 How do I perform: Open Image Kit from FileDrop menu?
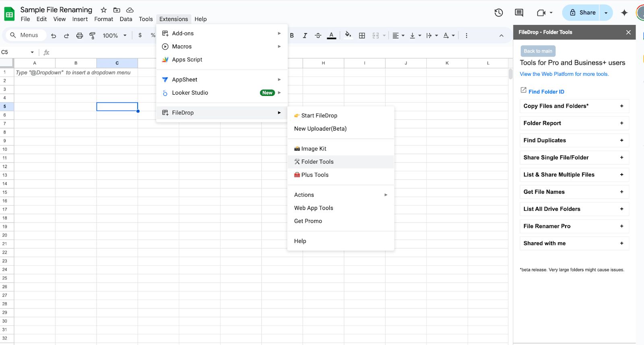(x=341, y=149)
